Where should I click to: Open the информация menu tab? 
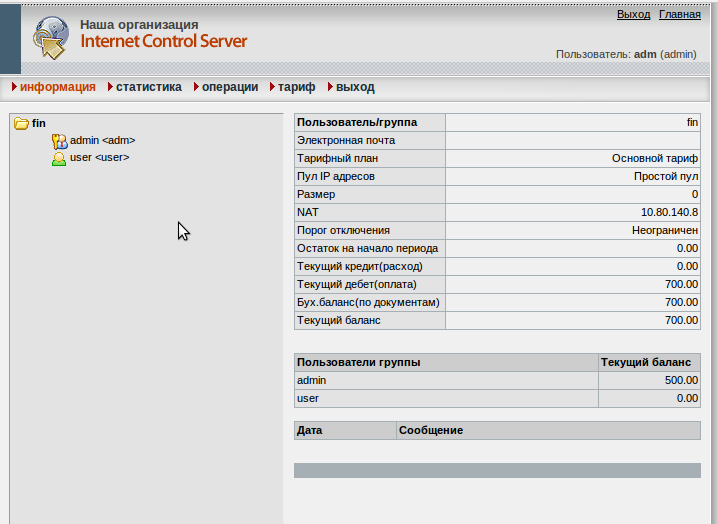[57, 87]
